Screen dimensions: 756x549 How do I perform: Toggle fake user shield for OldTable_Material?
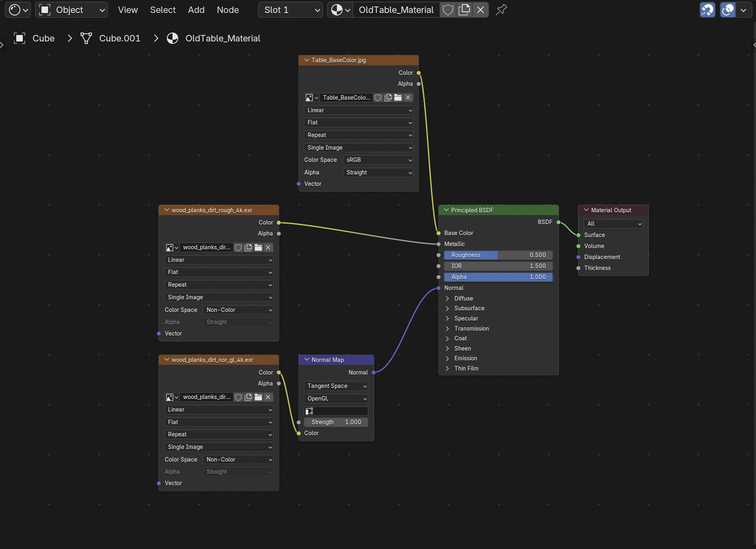click(x=448, y=10)
